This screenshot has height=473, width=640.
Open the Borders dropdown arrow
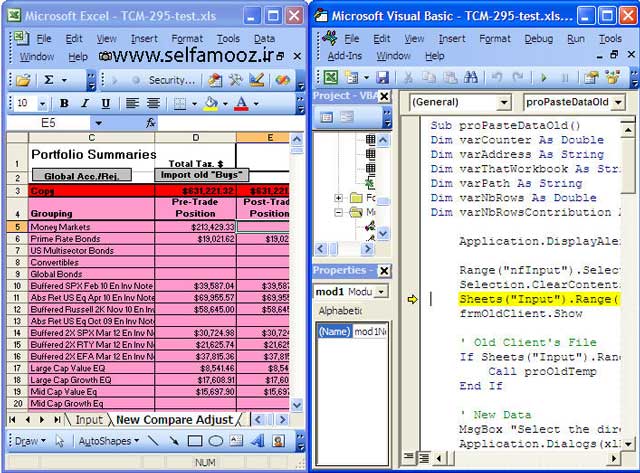pos(194,104)
